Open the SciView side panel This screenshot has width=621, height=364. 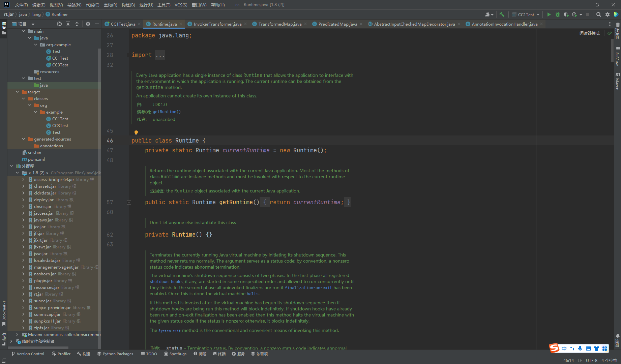(617, 56)
